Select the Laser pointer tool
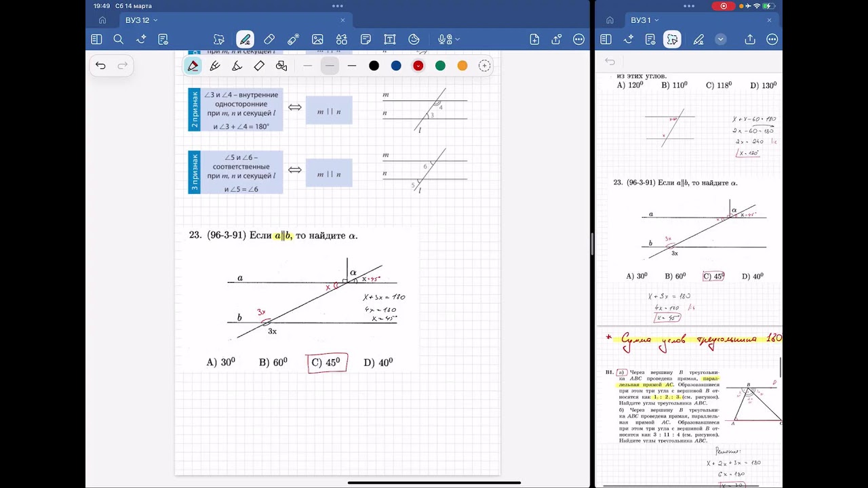The width and height of the screenshot is (868, 488). (293, 39)
